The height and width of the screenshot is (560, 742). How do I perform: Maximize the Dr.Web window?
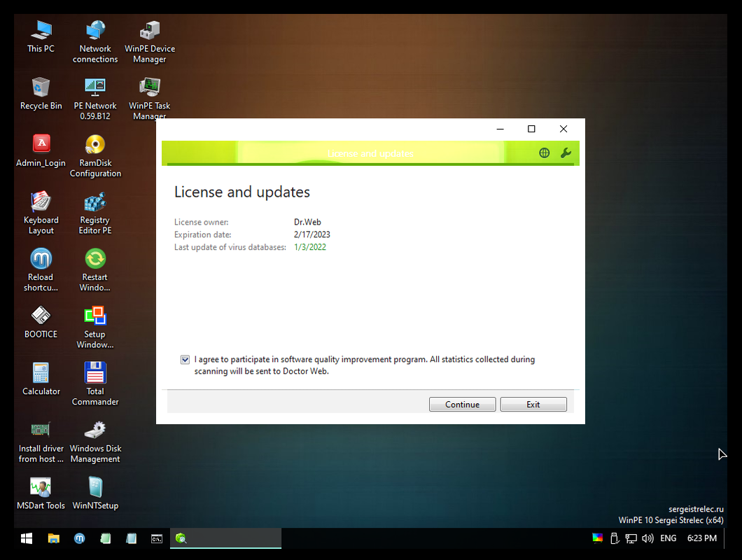pos(531,129)
